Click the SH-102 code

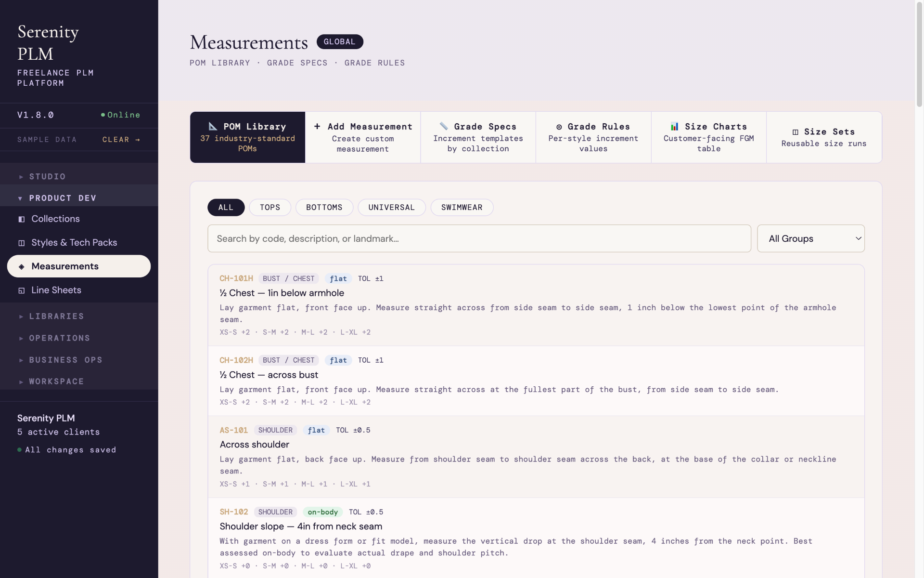234,512
